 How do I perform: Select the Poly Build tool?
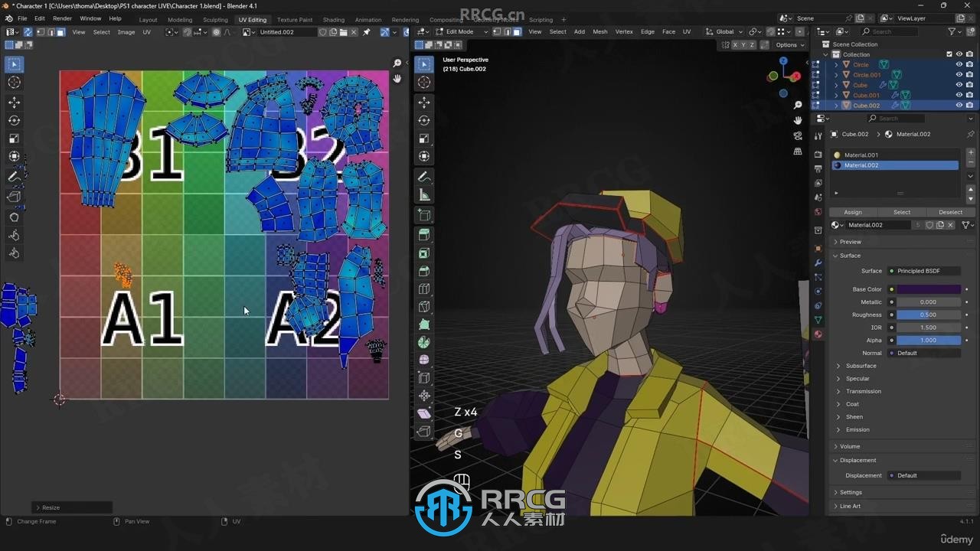[424, 324]
